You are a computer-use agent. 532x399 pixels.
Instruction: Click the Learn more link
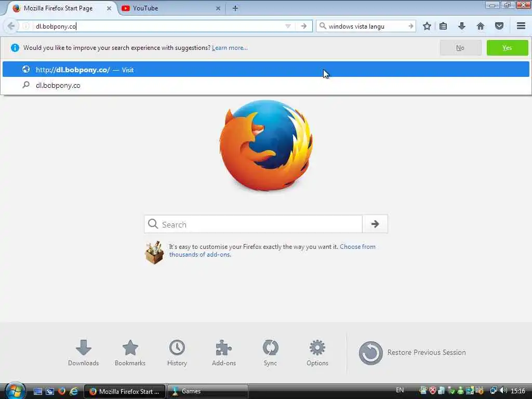pyautogui.click(x=230, y=48)
